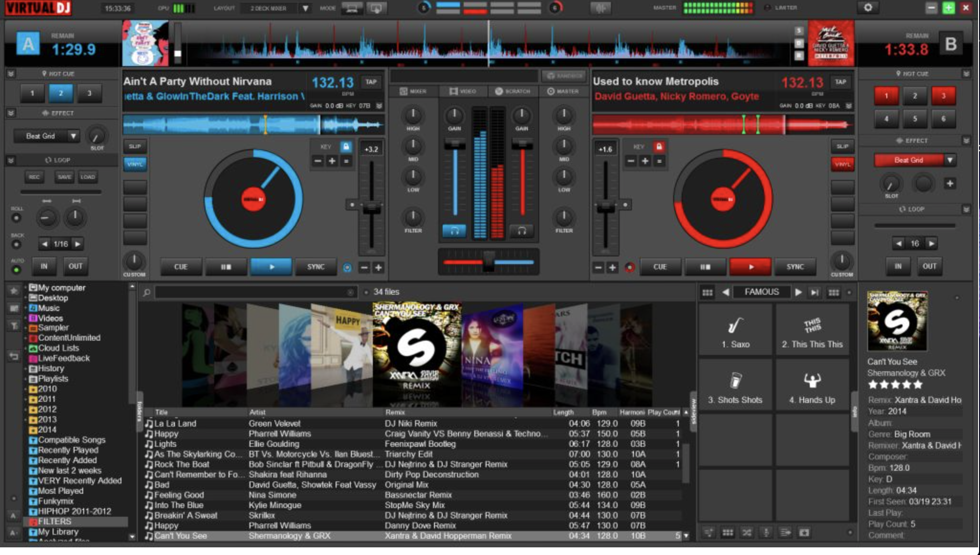The width and height of the screenshot is (980, 555).
Task: Clear the search field with the x icon
Action: [350, 292]
